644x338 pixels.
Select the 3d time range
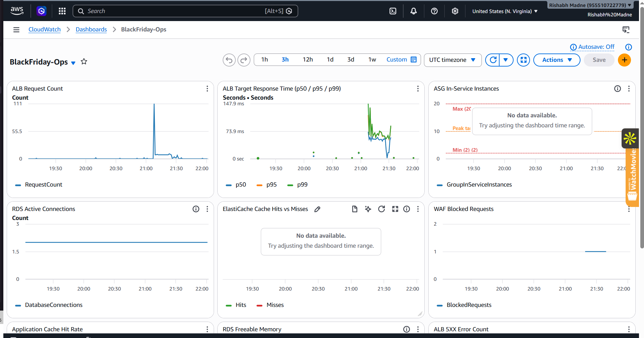click(351, 60)
